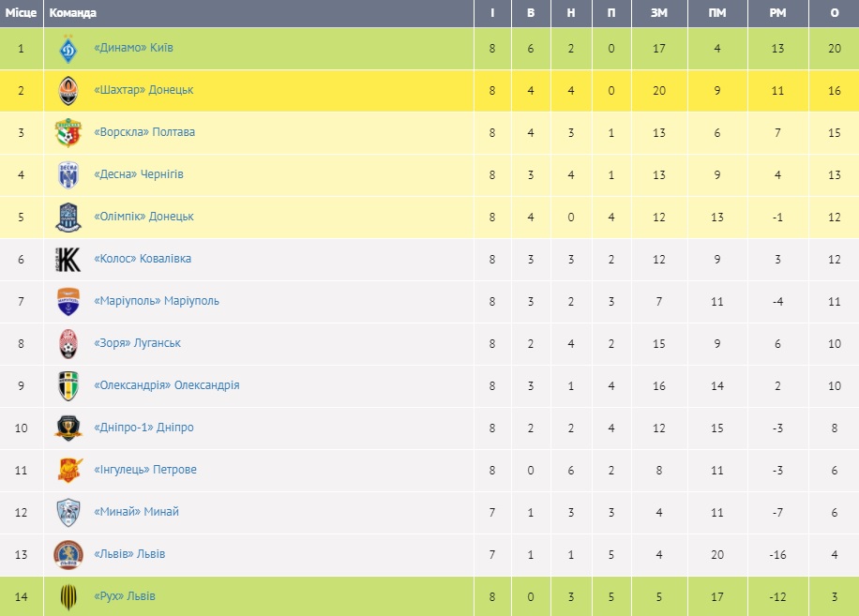Open the «Маріуполь» Маріуполь team link
The width and height of the screenshot is (859, 616).
click(157, 301)
